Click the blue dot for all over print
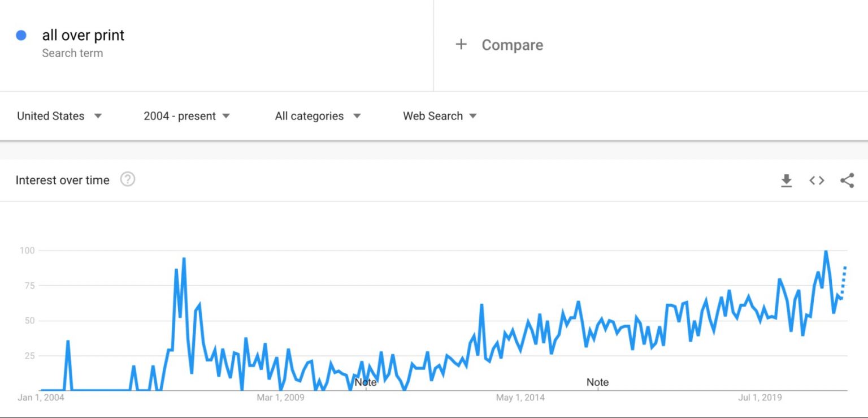The image size is (868, 418). pos(21,36)
